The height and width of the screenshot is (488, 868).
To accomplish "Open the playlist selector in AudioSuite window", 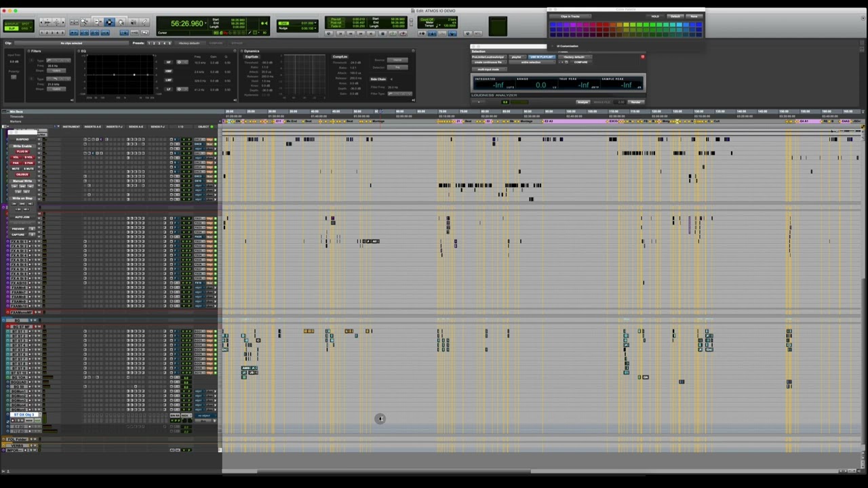I will [x=517, y=57].
